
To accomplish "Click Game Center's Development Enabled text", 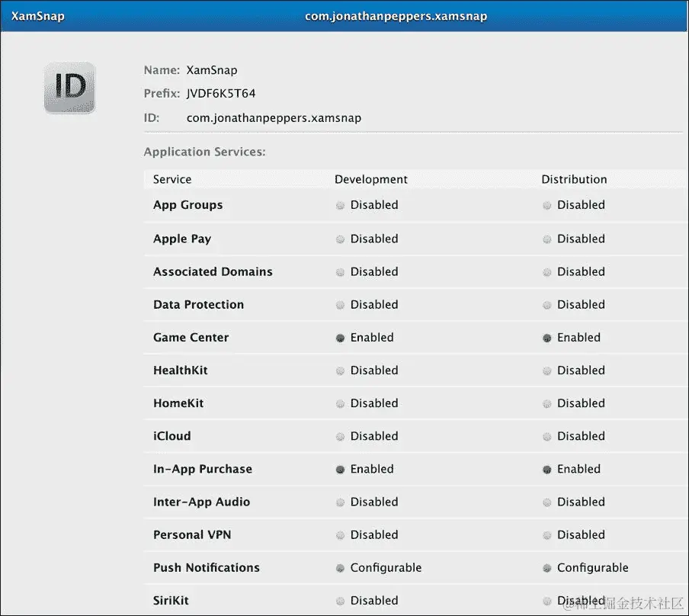I will click(x=372, y=338).
